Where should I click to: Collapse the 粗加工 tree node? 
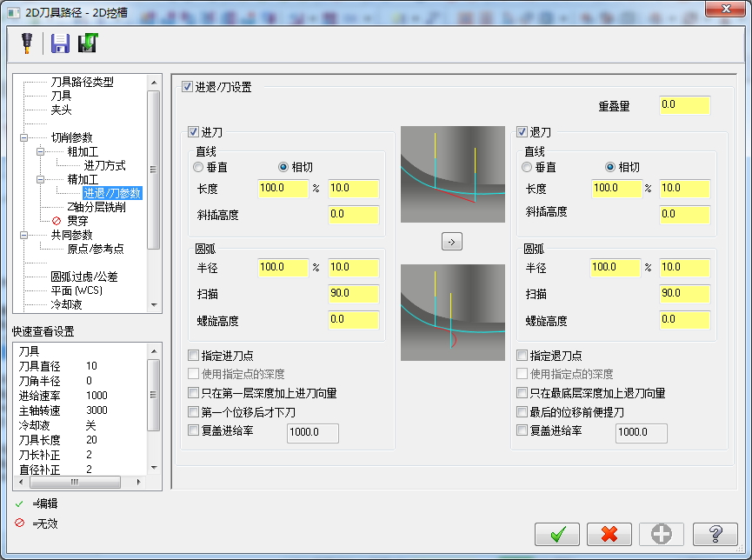(x=41, y=152)
